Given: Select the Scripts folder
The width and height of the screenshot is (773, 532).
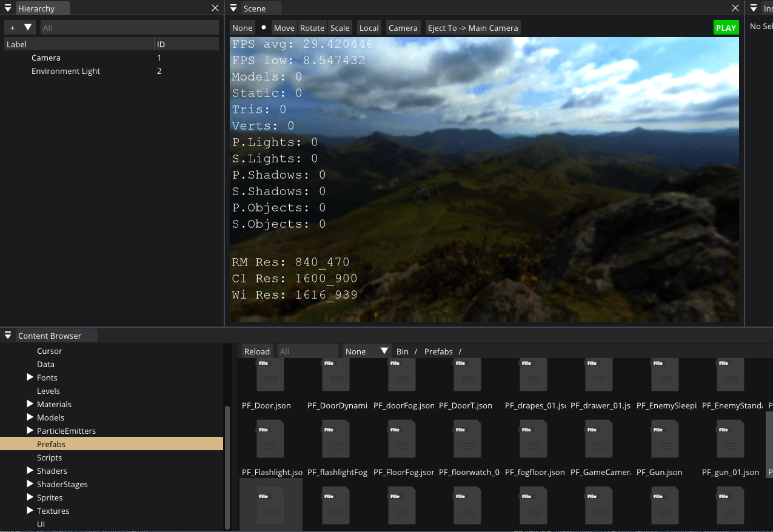Looking at the screenshot, I should tap(50, 457).
